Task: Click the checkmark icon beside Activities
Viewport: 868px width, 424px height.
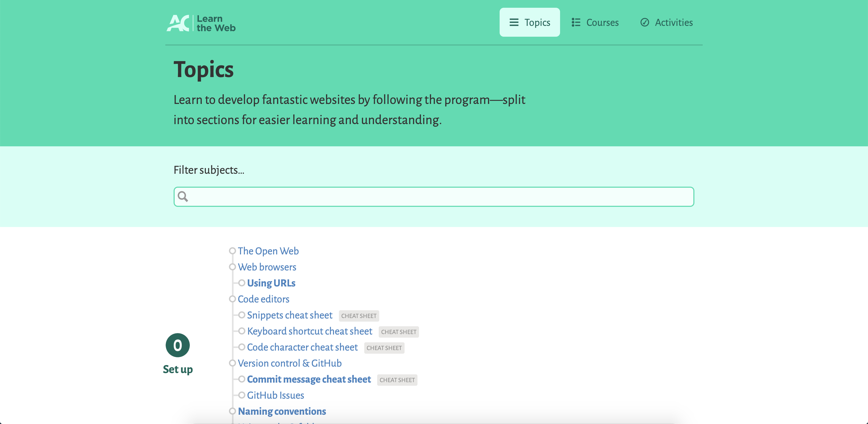Action: click(645, 22)
